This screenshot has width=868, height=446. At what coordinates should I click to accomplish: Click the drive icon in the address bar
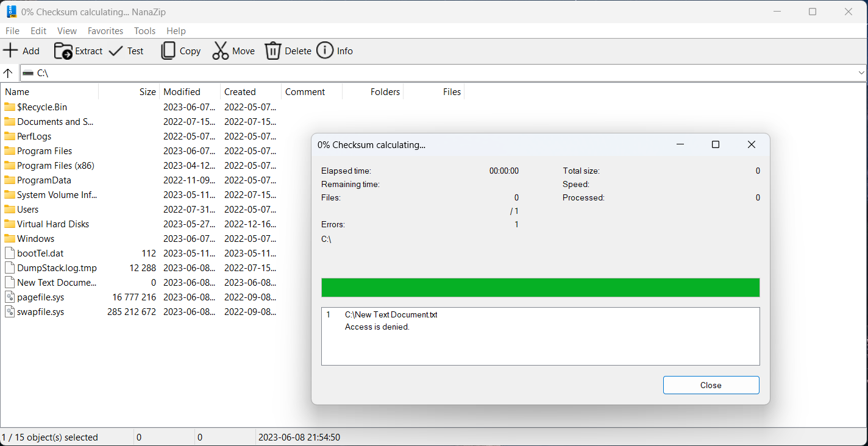click(28, 73)
